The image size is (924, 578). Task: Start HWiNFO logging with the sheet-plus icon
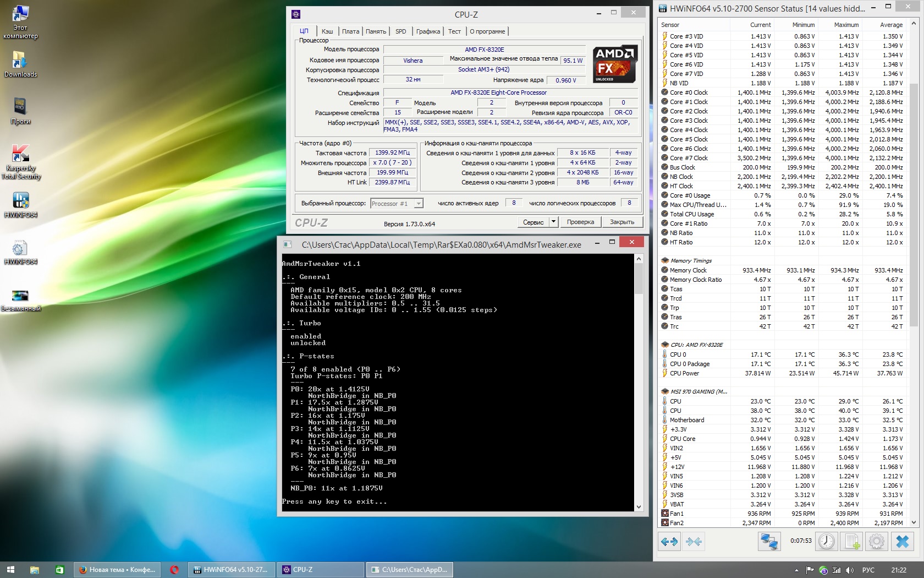(x=852, y=542)
